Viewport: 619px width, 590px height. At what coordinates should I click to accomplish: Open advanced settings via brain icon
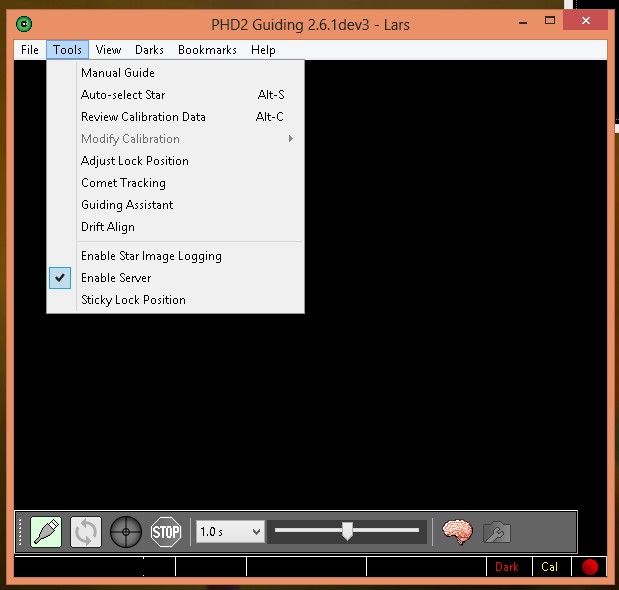[x=457, y=532]
